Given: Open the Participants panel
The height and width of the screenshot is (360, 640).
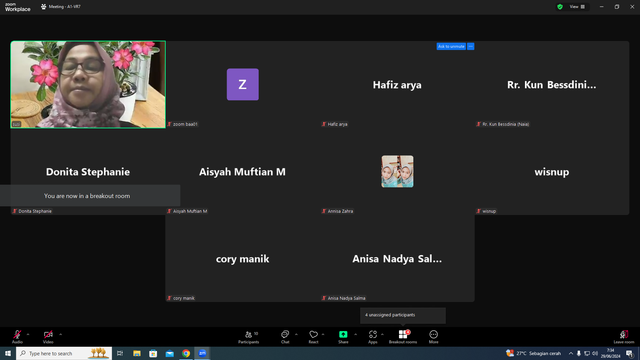Looking at the screenshot, I should [x=249, y=337].
